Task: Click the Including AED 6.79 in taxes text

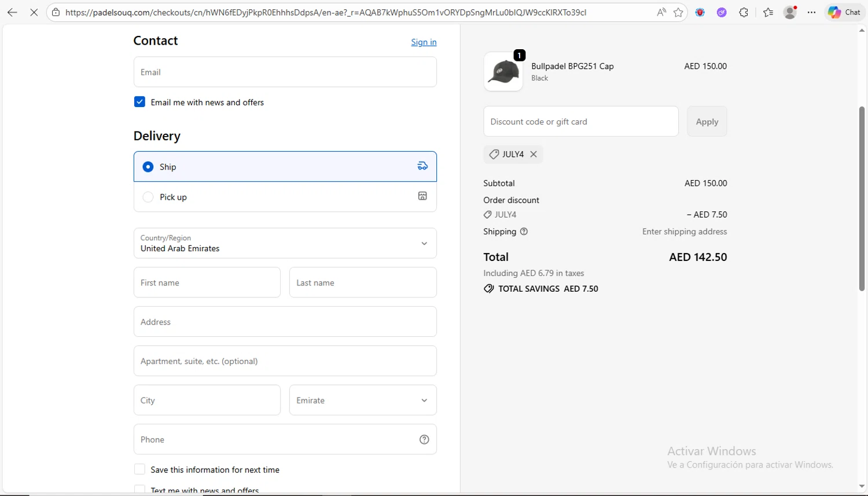Action: 534,273
